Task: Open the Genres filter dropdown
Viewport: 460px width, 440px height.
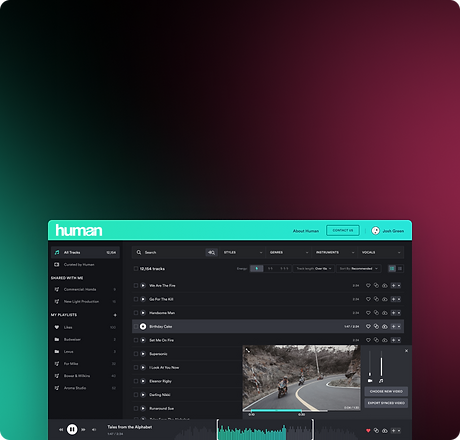Action: click(x=289, y=252)
